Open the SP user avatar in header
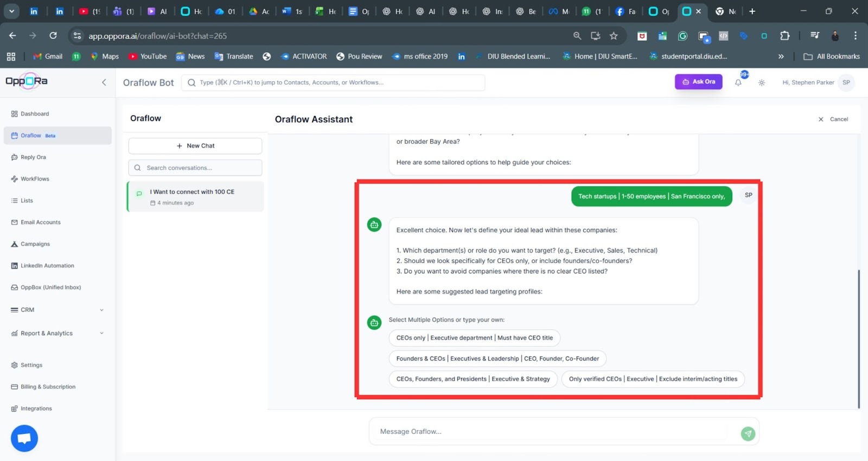Viewport: 868px width, 461px height. pos(846,82)
